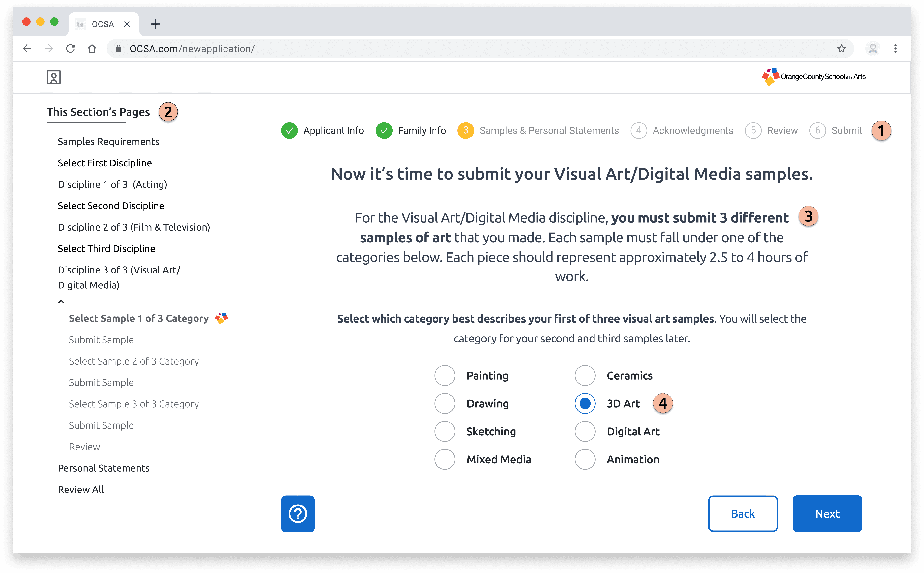
Task: Open Submit Sample under Sample 3 category
Action: [101, 426]
